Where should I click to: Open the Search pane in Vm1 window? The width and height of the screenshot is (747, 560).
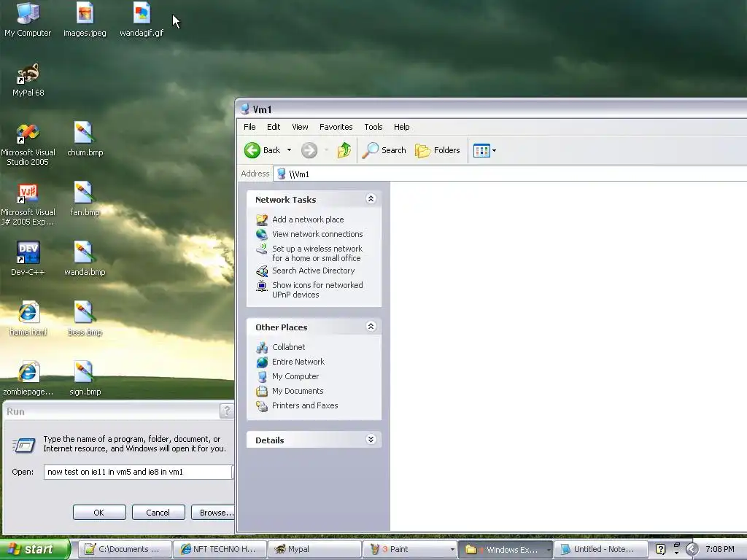[384, 150]
